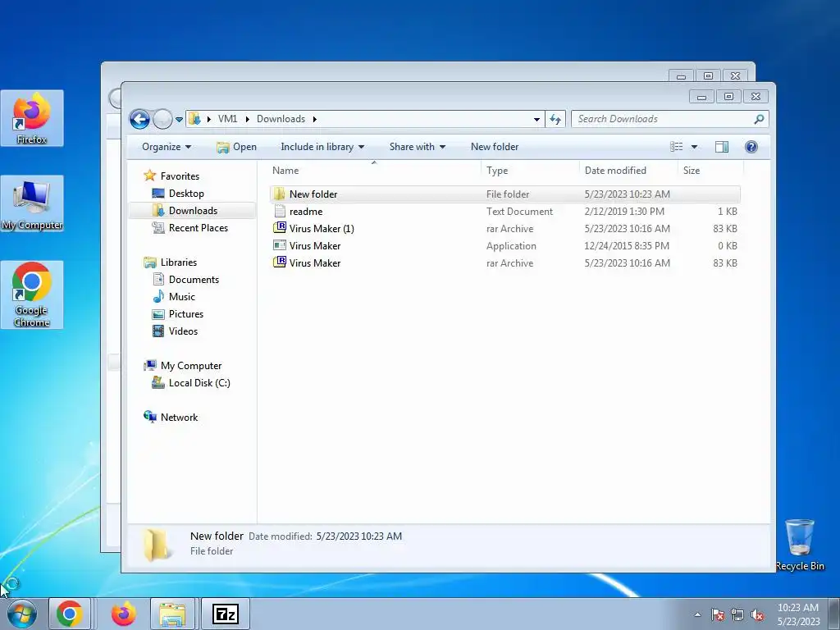The image size is (840, 630).
Task: Select the Virus Maker (1) rar archive
Action: tap(504, 229)
